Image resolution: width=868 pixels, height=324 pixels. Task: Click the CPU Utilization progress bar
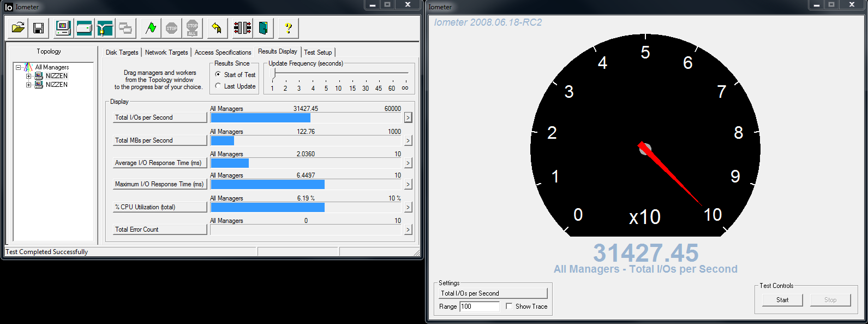[307, 207]
